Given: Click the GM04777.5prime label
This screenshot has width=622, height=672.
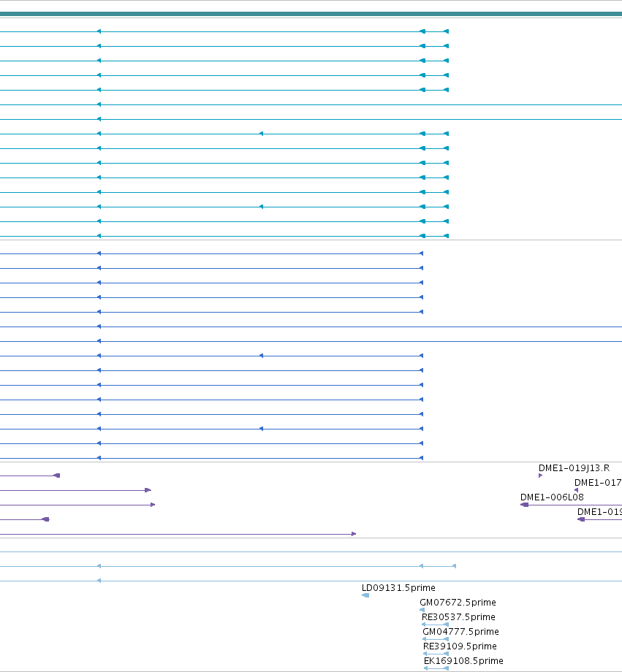Looking at the screenshot, I should coord(460,631).
